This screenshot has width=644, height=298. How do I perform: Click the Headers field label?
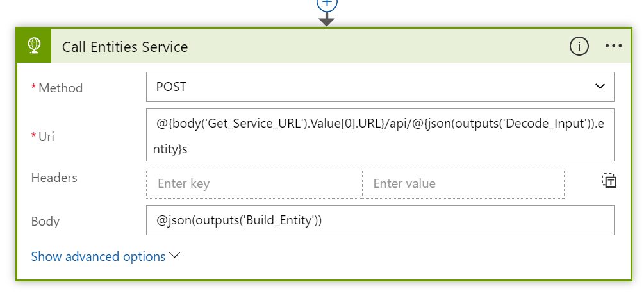54,178
